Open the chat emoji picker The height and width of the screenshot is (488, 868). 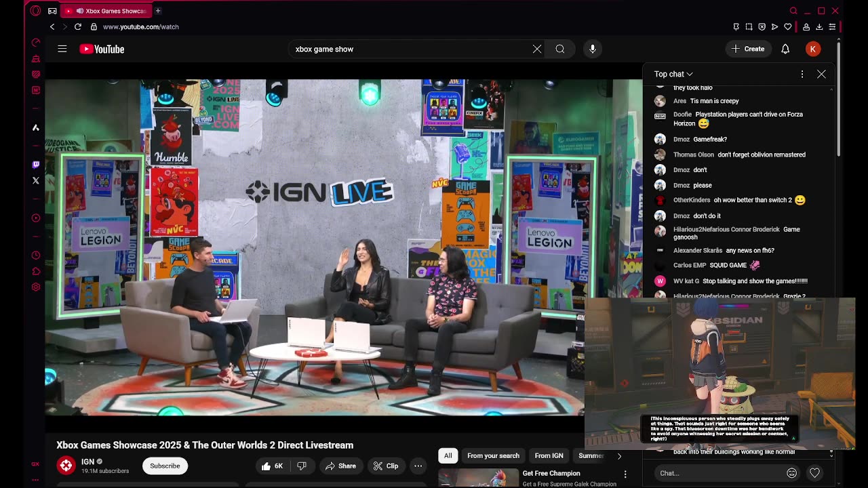click(791, 473)
